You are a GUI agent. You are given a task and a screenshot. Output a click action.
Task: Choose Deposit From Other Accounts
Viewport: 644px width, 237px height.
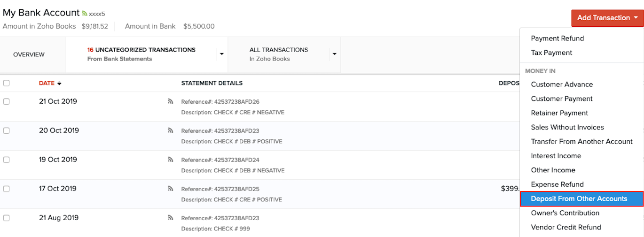[579, 199]
